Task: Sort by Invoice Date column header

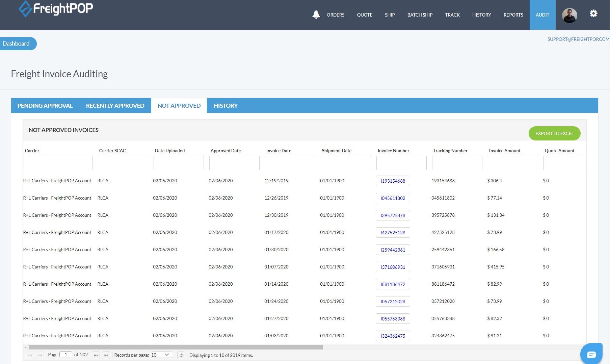Action: (279, 151)
